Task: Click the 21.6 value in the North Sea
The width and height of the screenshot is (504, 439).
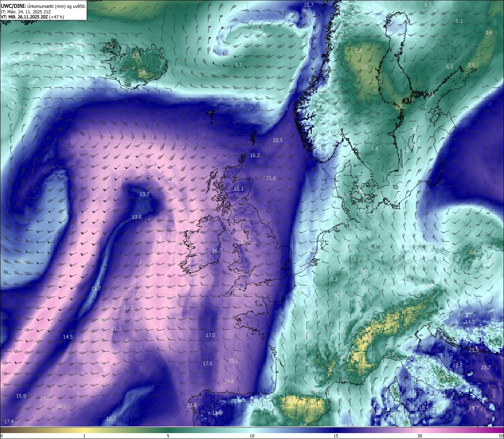Action: click(x=271, y=178)
